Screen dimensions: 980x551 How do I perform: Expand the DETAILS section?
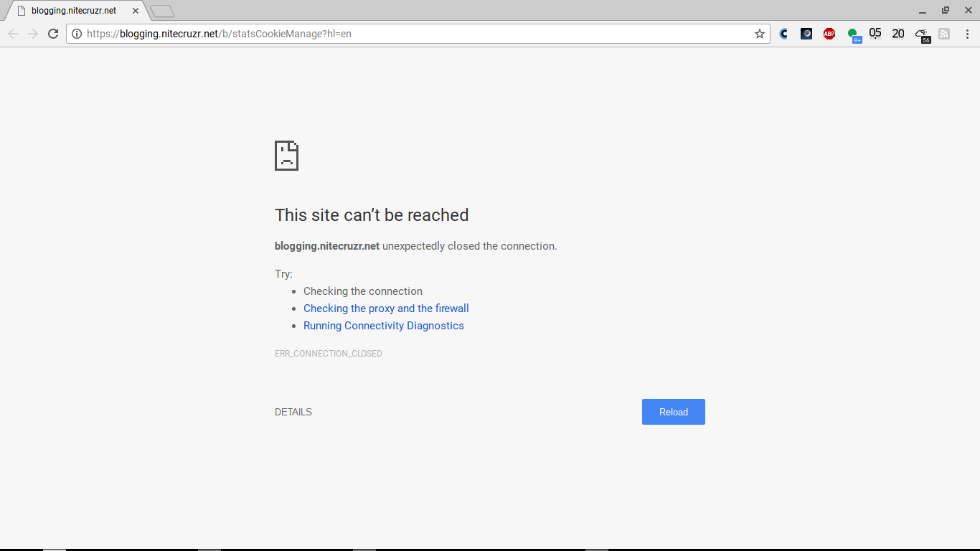pyautogui.click(x=293, y=412)
